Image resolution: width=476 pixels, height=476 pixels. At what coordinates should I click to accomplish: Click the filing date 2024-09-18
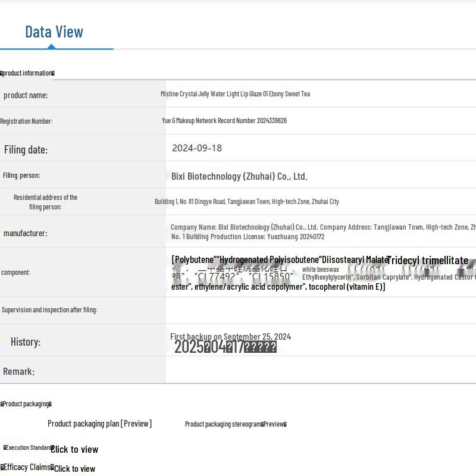click(197, 148)
